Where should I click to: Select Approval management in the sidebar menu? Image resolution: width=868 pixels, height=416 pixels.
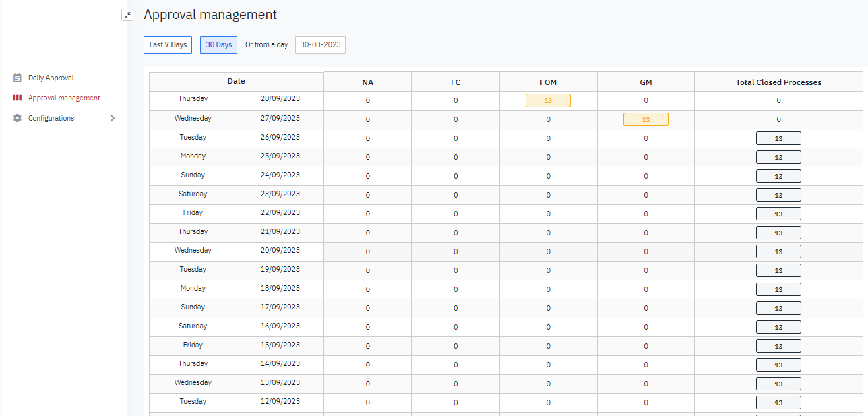pyautogui.click(x=63, y=98)
